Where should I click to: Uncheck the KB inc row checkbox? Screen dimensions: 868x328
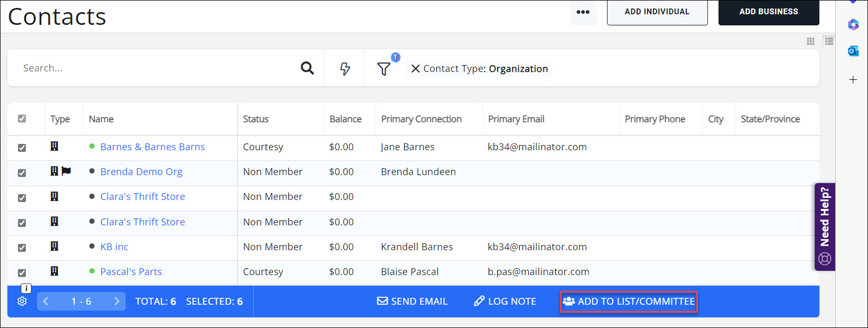point(22,248)
